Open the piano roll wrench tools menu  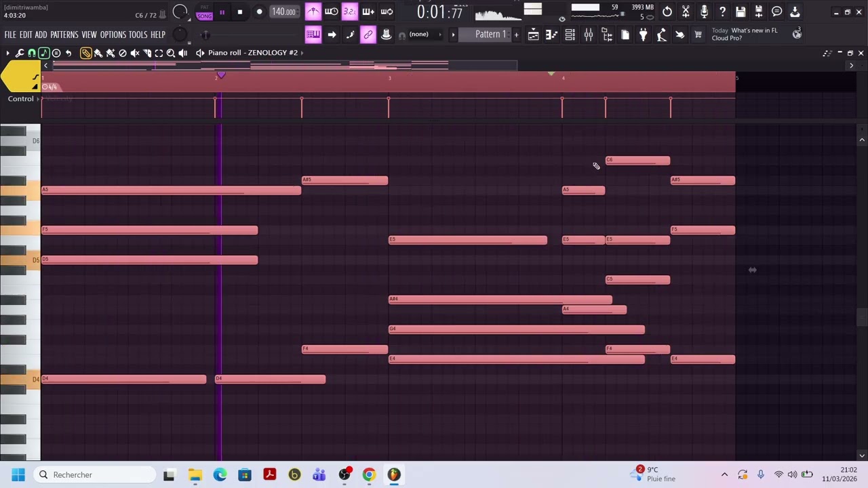pyautogui.click(x=20, y=53)
